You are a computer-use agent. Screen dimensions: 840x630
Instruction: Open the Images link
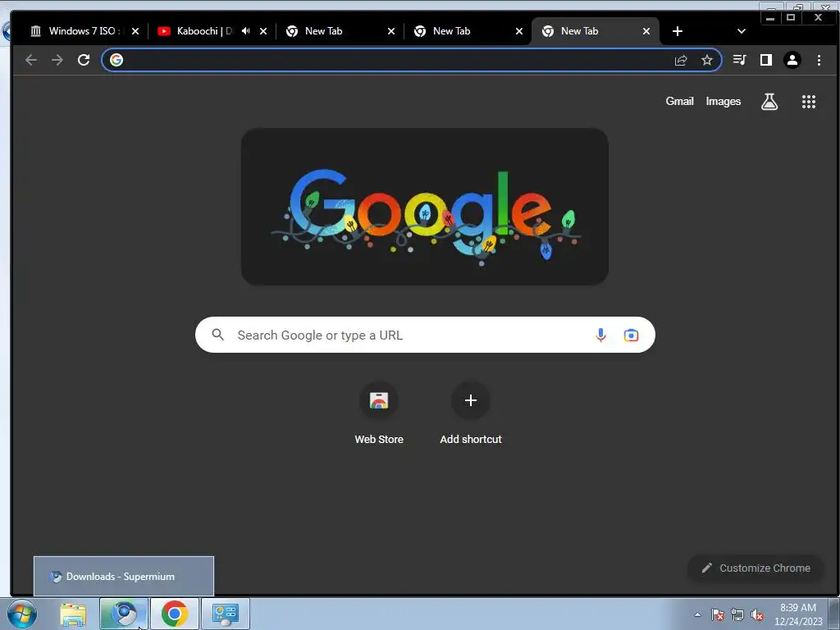(x=724, y=101)
